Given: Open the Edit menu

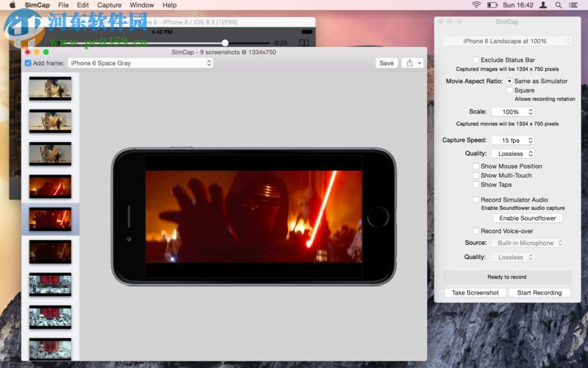Looking at the screenshot, I should coord(83,5).
